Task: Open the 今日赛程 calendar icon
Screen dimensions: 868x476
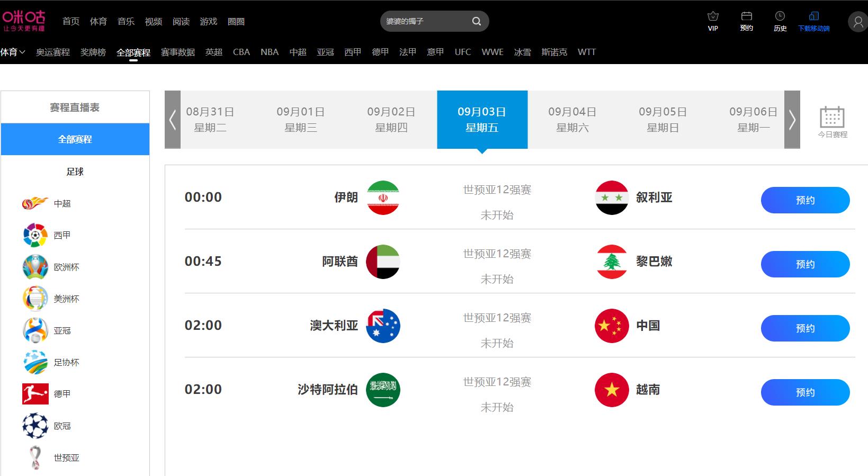Action: click(832, 118)
